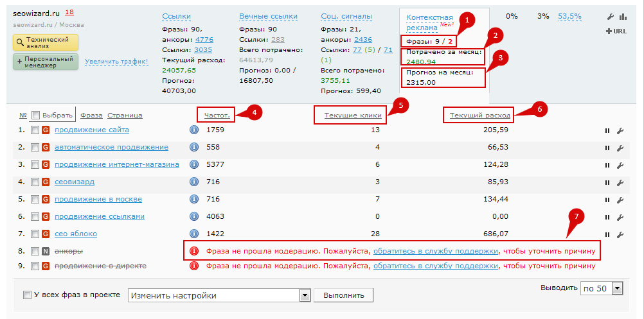Check the box for 'сеовизард'
Viewport: 644px width, 319px height.
(x=35, y=182)
